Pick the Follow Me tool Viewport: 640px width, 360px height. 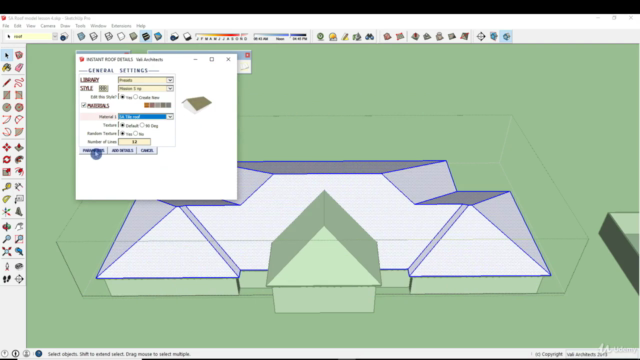(x=19, y=160)
